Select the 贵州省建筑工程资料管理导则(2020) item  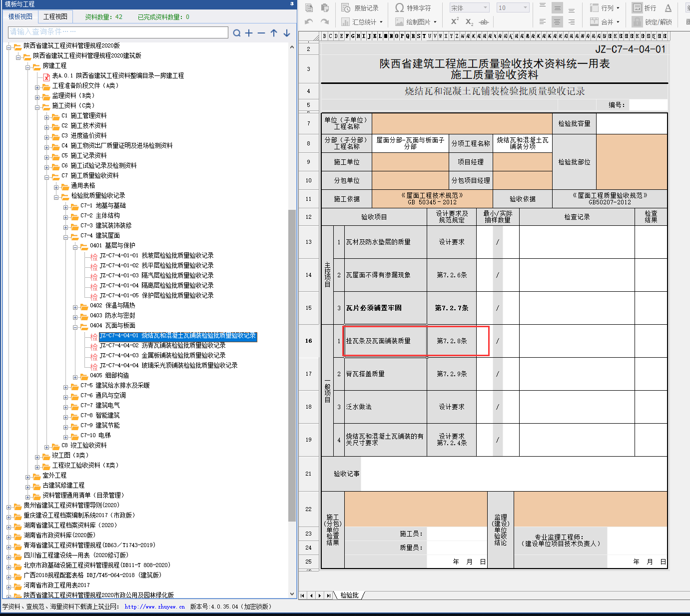pyautogui.click(x=71, y=506)
